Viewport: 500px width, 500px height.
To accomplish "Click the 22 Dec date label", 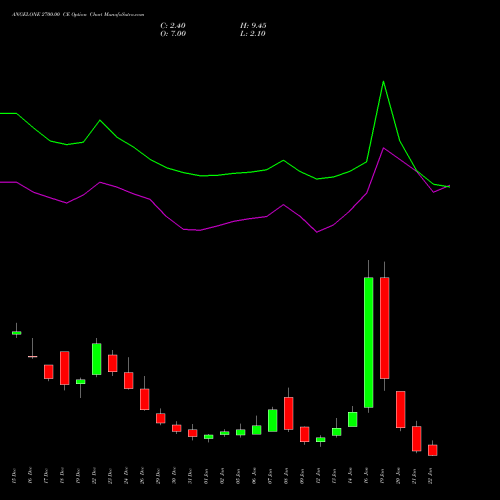I will (94, 476).
